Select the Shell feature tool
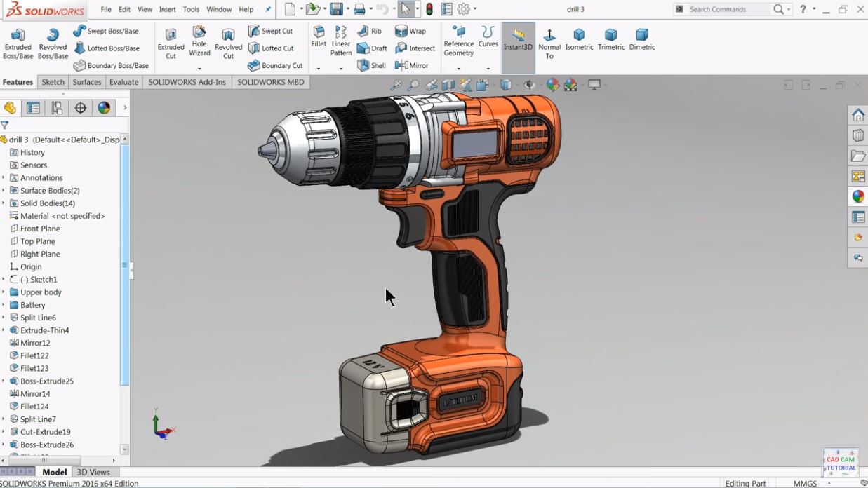The width and height of the screenshot is (868, 488). click(x=371, y=65)
